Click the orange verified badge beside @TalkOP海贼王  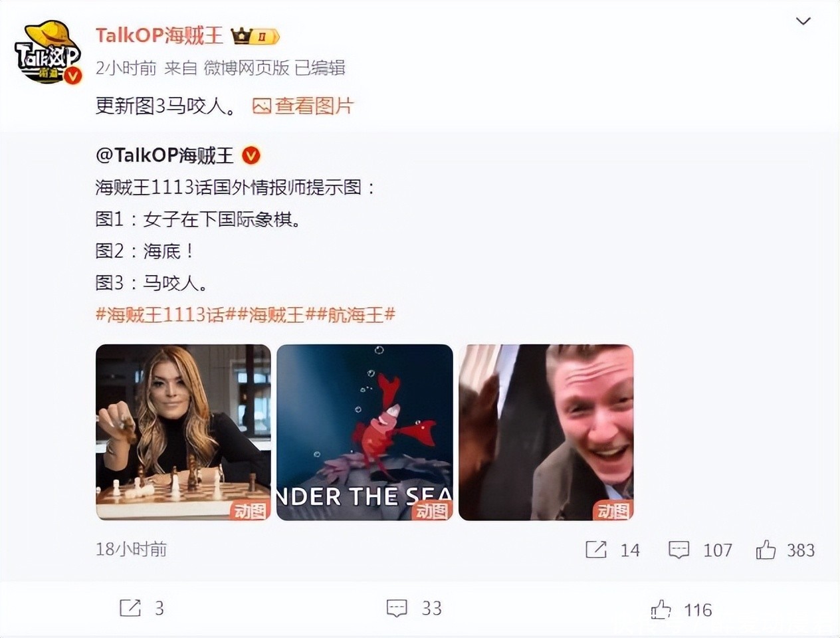251,156
